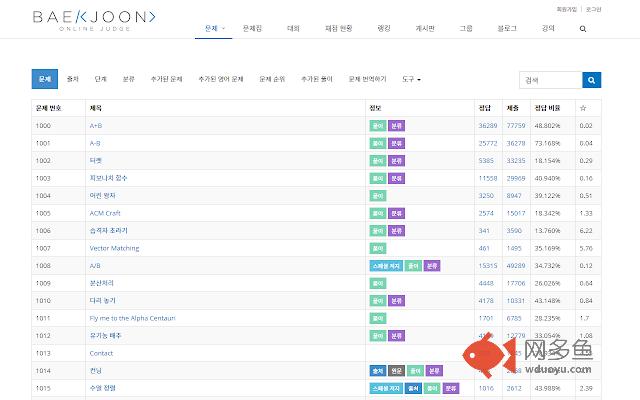This screenshot has width=640, height=400.
Task: Switch to the 추가된 문제 tab
Action: point(167,79)
